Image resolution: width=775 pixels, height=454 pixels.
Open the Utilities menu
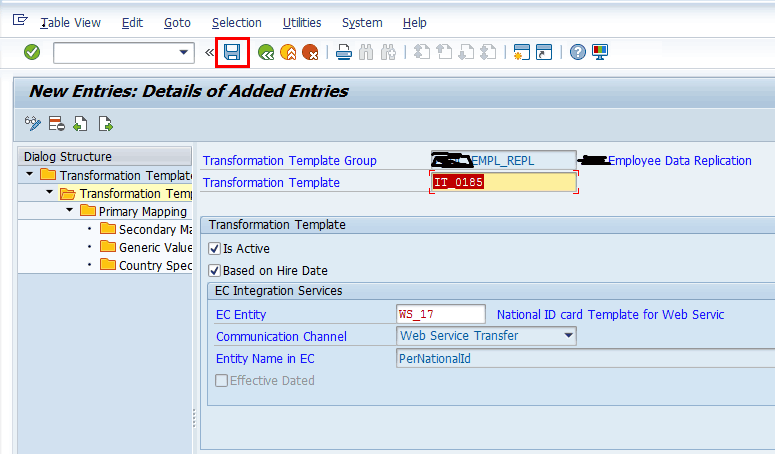pos(301,22)
